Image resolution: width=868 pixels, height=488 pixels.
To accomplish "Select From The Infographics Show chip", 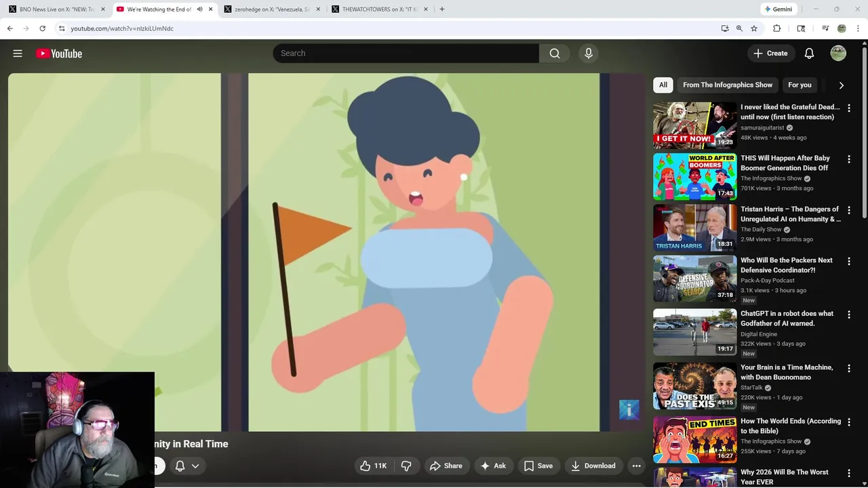I will coord(728,85).
